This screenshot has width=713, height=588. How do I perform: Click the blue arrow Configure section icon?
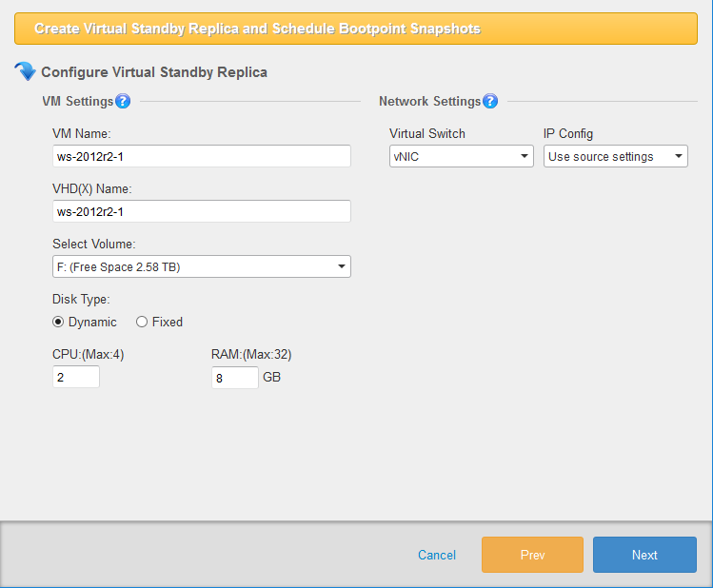[x=26, y=71]
